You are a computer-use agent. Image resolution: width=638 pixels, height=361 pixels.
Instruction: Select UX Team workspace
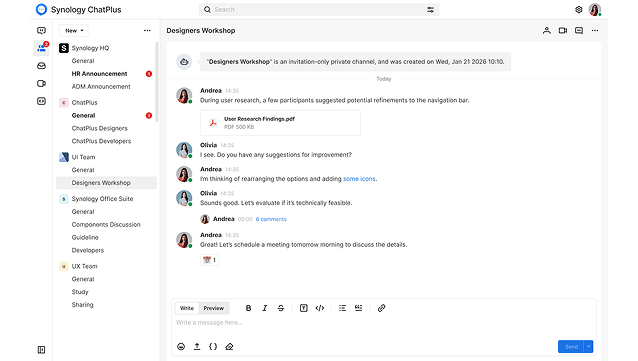click(x=84, y=266)
